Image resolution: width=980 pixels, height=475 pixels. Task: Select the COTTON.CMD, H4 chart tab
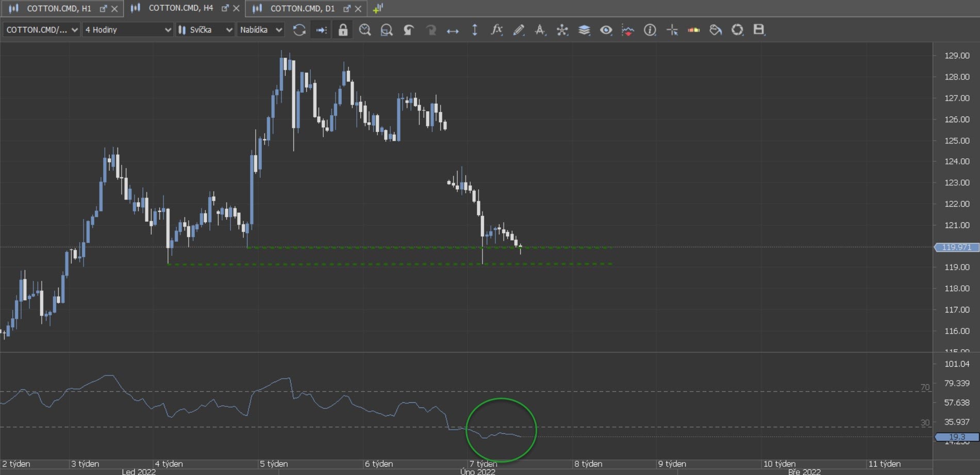180,8
